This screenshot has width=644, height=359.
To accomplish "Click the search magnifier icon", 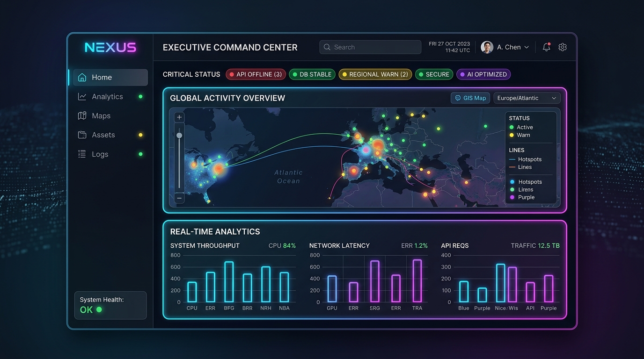I will tap(327, 47).
